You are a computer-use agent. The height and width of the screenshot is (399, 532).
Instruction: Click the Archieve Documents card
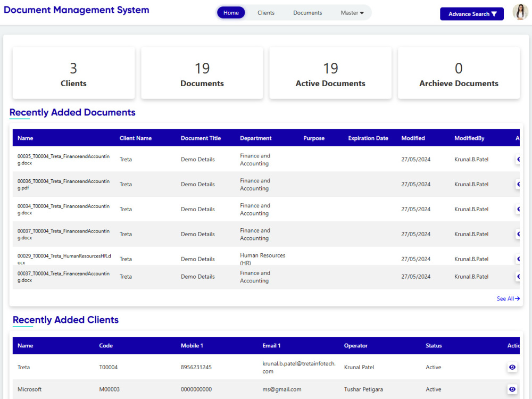(459, 73)
